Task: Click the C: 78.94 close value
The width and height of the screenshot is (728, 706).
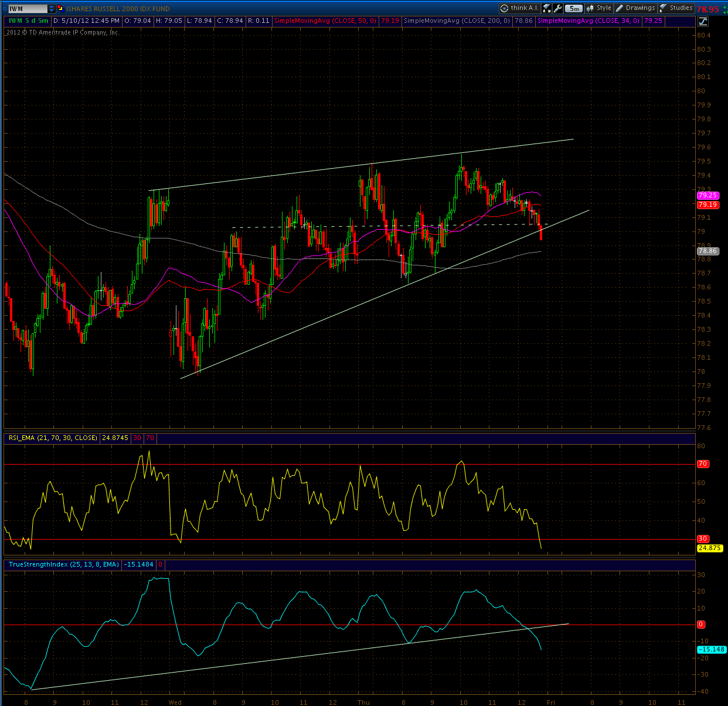Action: pos(230,21)
